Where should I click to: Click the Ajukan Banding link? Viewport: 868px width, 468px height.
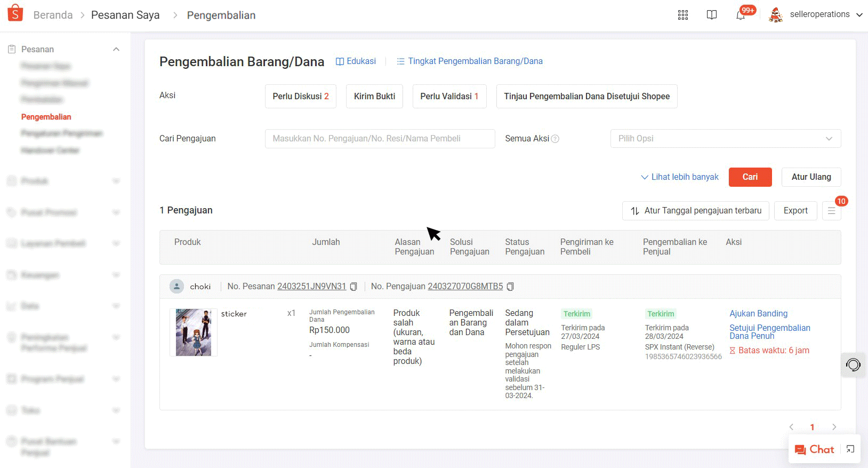(x=758, y=314)
